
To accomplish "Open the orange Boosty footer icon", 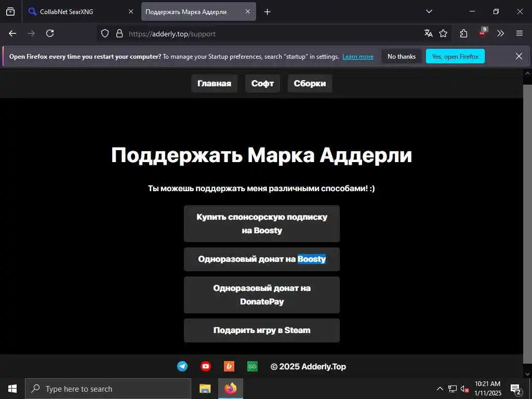I will click(229, 366).
